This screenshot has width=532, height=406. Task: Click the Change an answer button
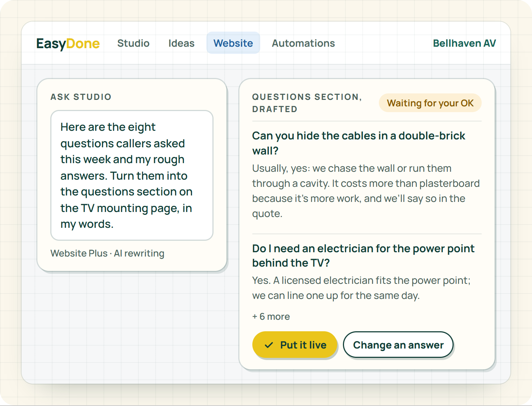[398, 345]
